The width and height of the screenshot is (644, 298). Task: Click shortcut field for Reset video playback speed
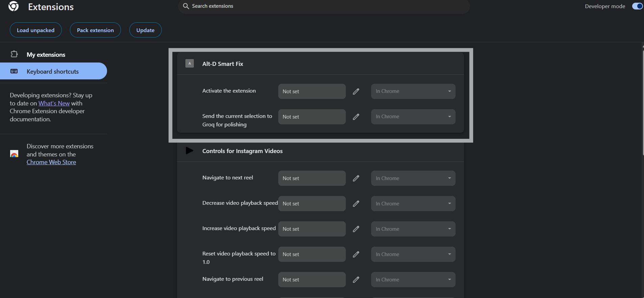tap(312, 254)
